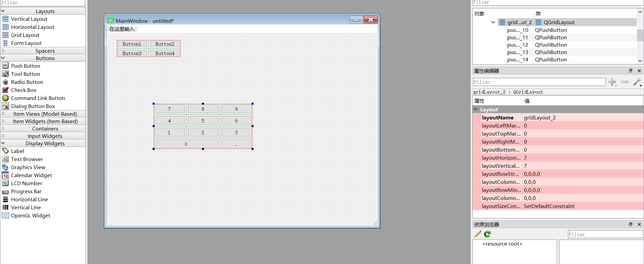Click Button1 in the form
644x264 pixels.
(x=132, y=44)
